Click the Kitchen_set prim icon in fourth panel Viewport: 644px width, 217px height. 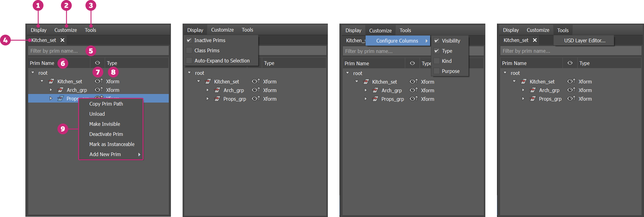coord(524,82)
